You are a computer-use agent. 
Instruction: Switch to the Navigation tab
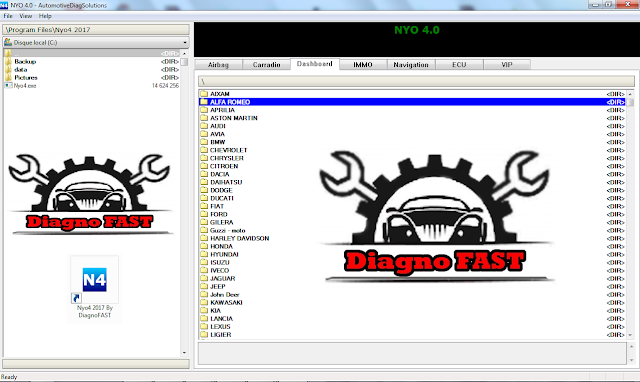pyautogui.click(x=411, y=64)
